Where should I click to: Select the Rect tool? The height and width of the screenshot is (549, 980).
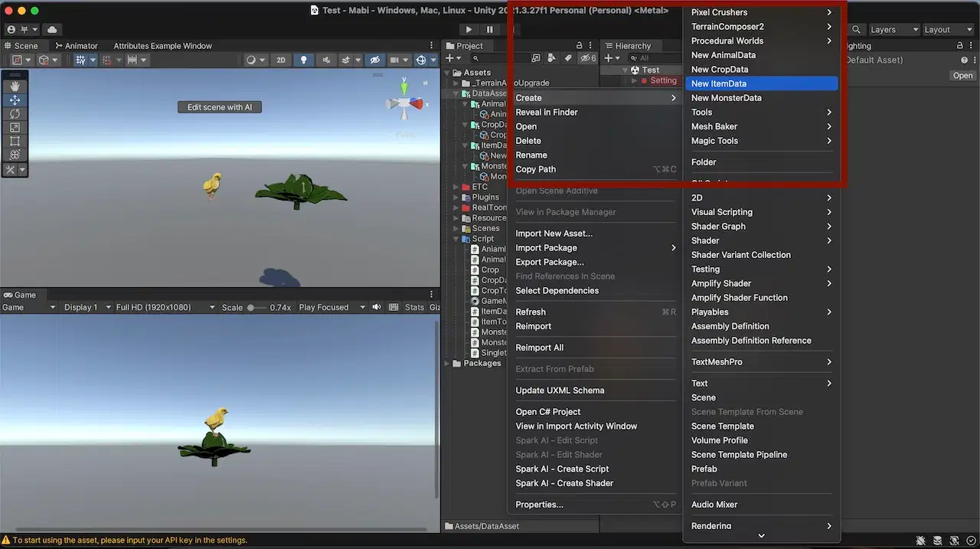click(15, 141)
